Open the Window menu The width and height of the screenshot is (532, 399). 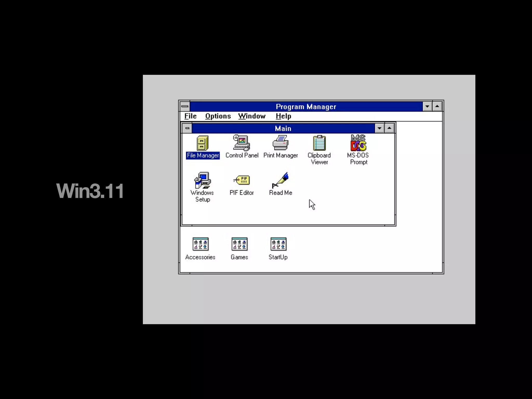252,116
